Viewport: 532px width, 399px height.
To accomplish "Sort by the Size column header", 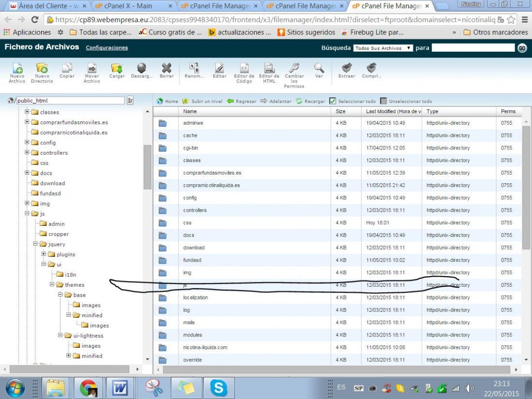I will pos(346,111).
